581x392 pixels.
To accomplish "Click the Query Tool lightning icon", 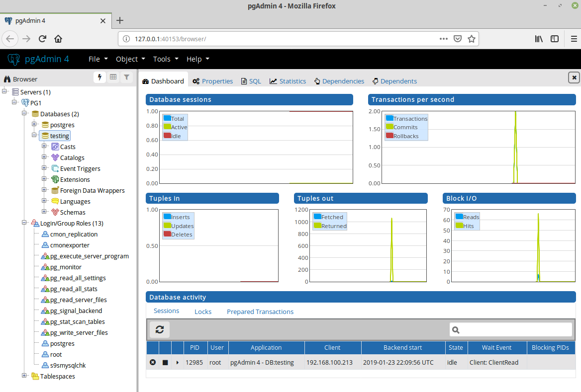I will [x=99, y=77].
